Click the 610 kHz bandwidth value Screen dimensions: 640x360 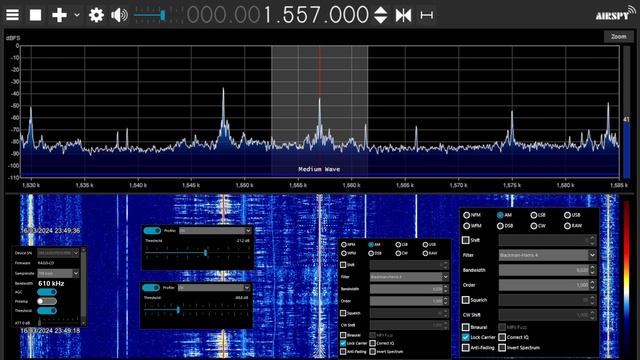pyautogui.click(x=51, y=283)
